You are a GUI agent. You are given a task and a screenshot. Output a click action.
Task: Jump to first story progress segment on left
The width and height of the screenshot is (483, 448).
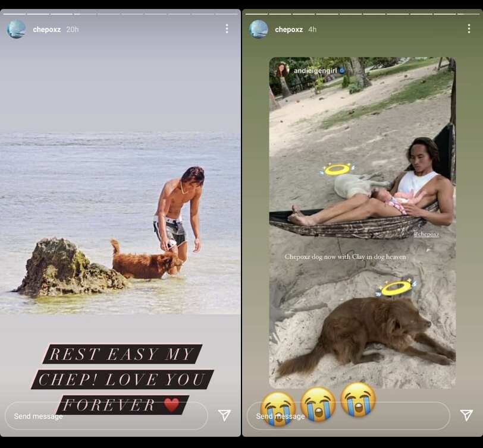pyautogui.click(x=14, y=14)
